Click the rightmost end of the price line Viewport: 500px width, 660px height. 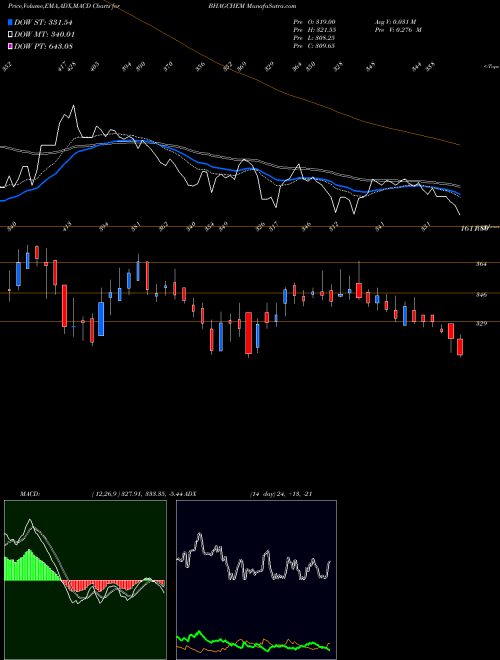point(460,215)
